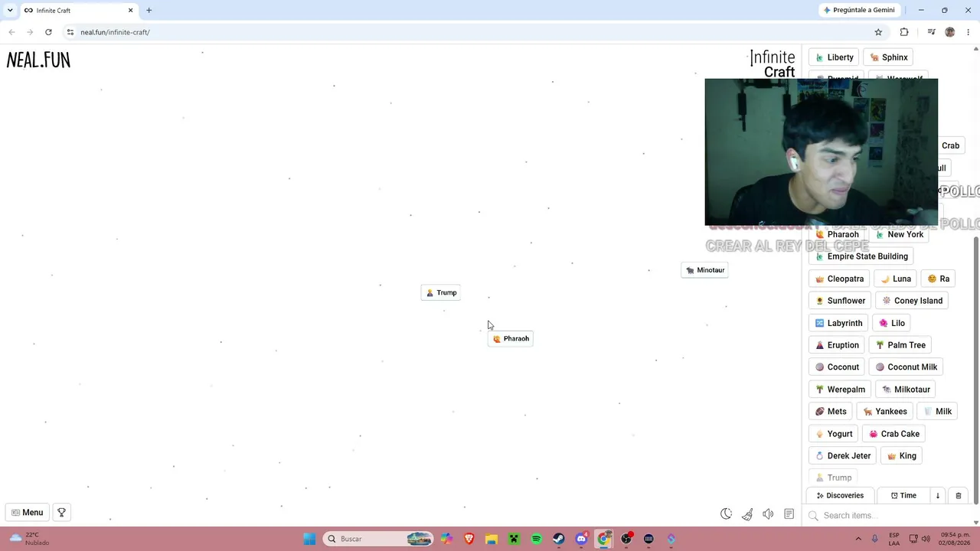
Task: Open the browser extensions puzzle icon
Action: 904,32
